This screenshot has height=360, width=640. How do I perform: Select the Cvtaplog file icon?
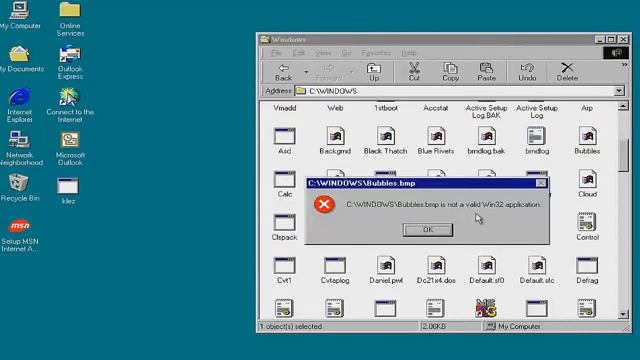pos(335,270)
